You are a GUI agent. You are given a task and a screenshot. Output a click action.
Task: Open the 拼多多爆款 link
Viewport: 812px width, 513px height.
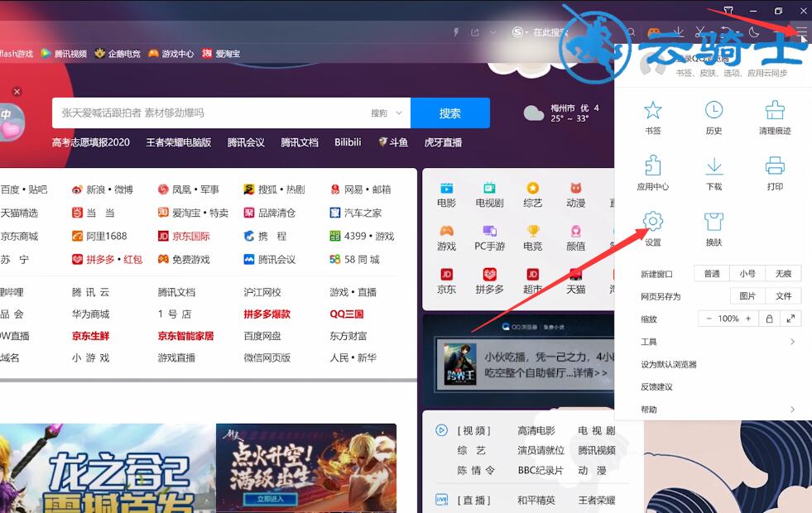[267, 314]
